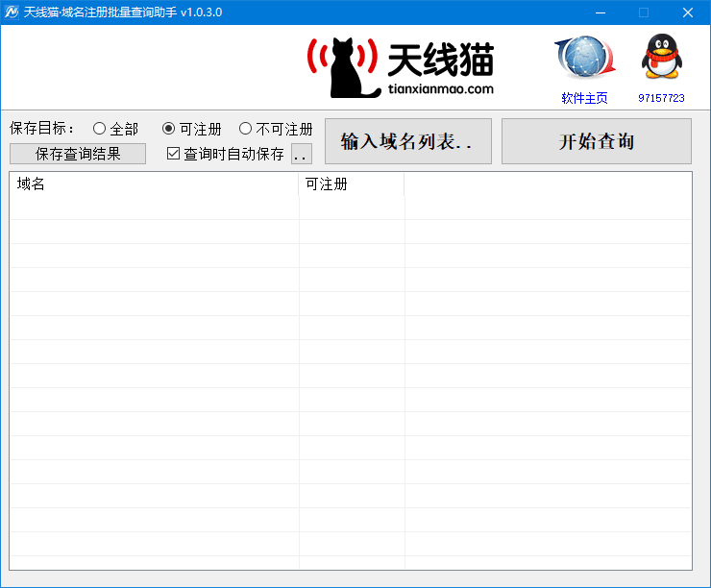Close the application window
Viewport: 711px width, 588px height.
[688, 12]
